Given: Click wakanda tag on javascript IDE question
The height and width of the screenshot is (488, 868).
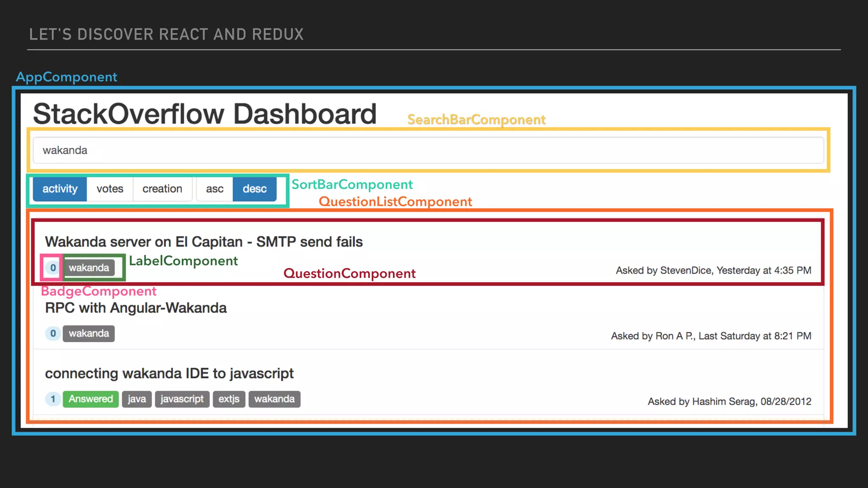Looking at the screenshot, I should (274, 399).
